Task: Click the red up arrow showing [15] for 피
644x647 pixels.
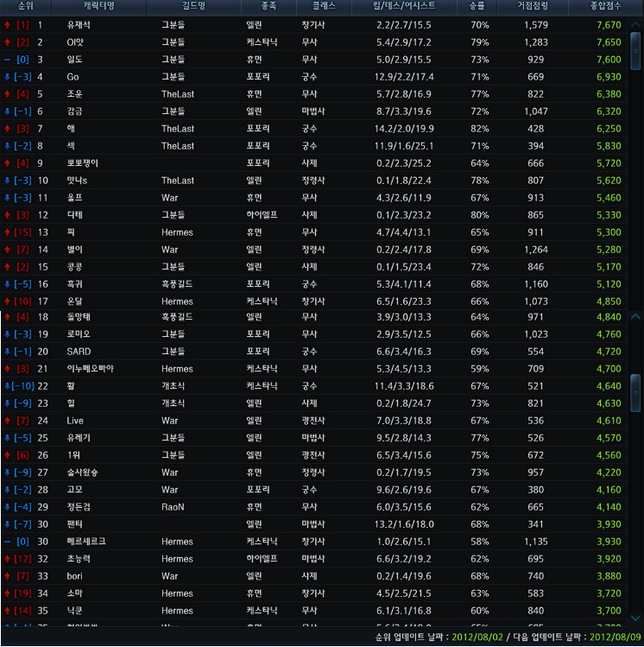Action: pyautogui.click(x=6, y=232)
